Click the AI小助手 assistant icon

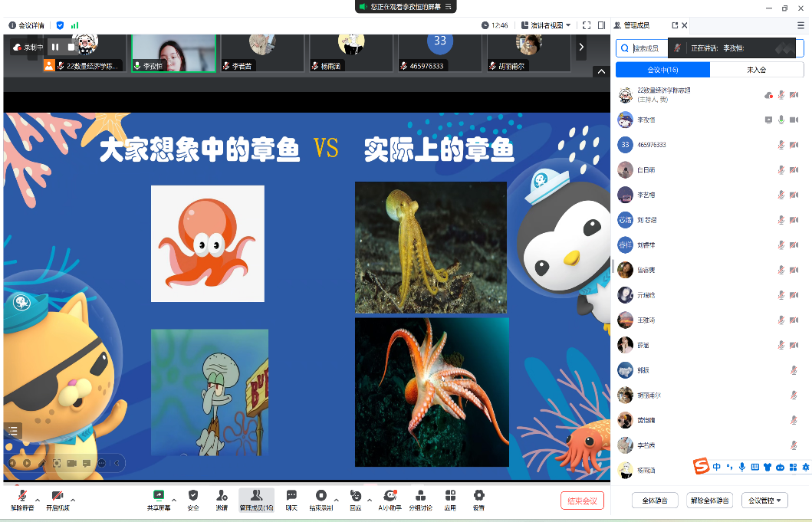click(390, 496)
